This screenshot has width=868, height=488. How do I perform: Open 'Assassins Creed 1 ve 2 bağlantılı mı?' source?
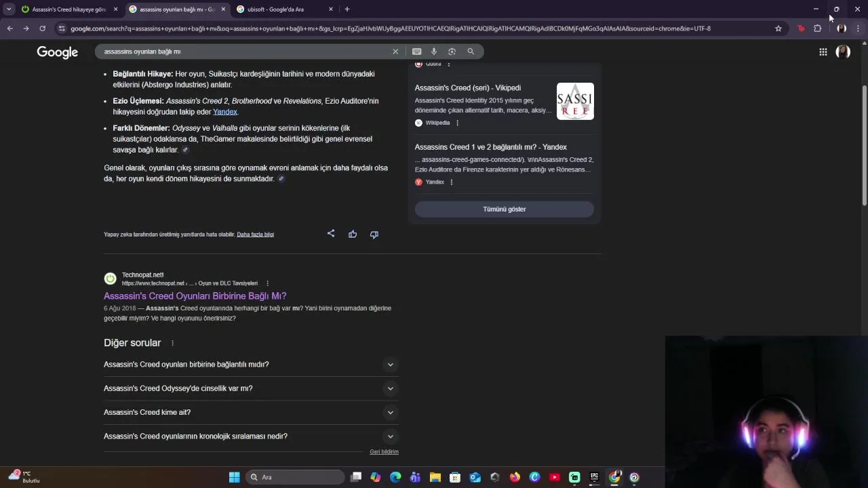[x=490, y=147]
